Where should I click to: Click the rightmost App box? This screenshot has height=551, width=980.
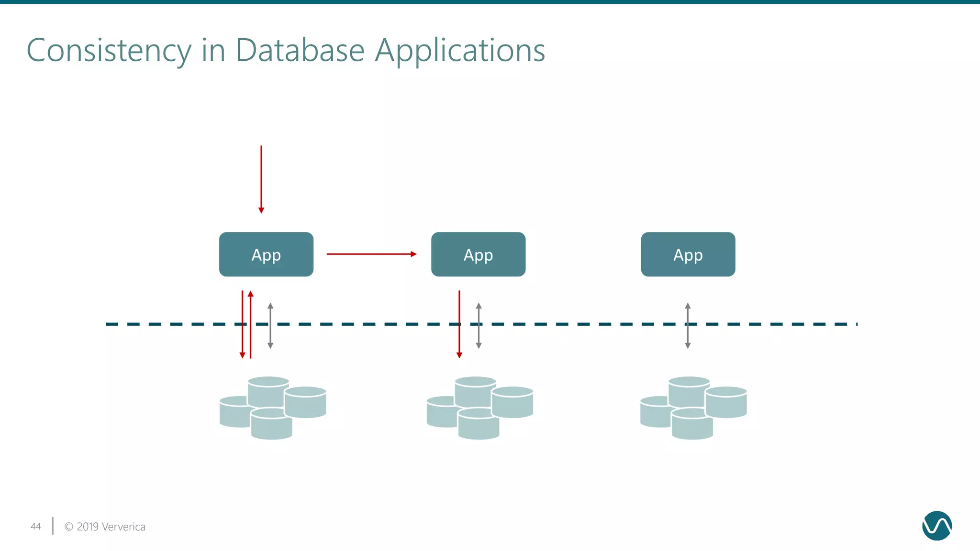pyautogui.click(x=688, y=254)
